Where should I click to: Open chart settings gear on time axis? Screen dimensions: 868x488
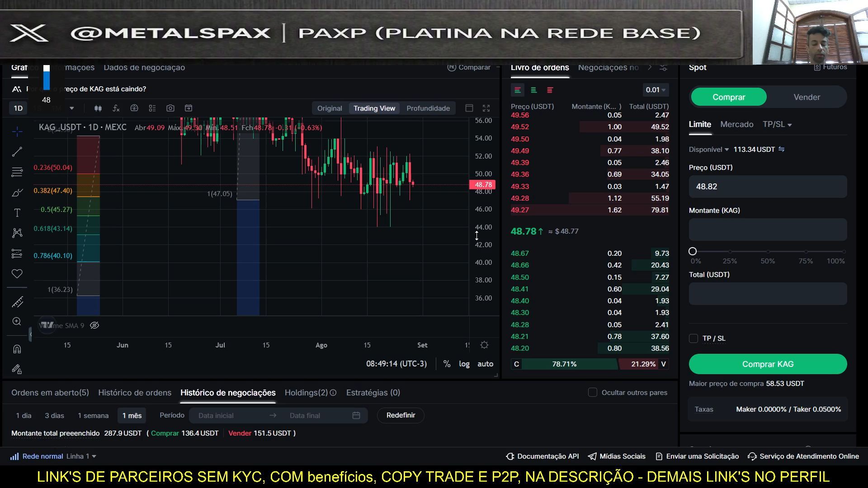(484, 345)
